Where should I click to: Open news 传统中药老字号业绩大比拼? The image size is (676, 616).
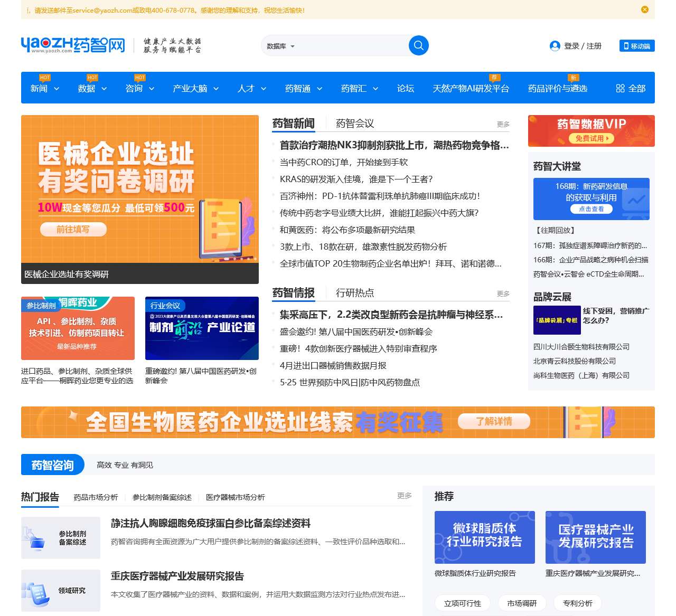point(379,213)
